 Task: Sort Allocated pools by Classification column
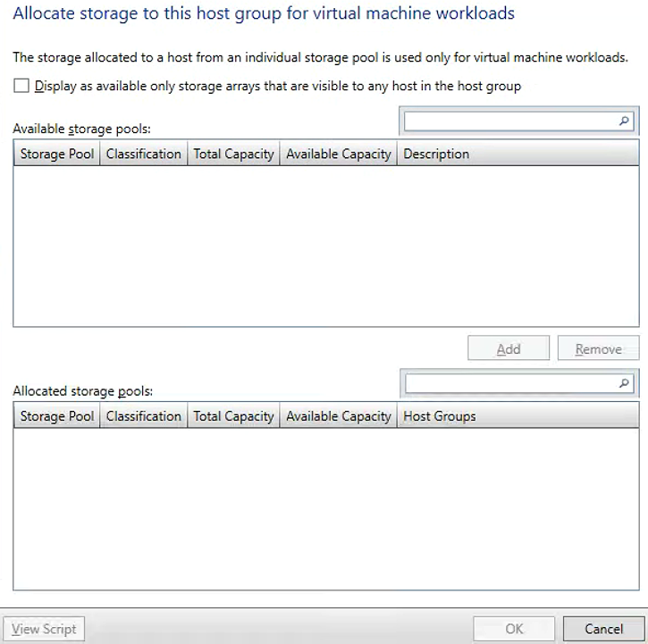(143, 416)
